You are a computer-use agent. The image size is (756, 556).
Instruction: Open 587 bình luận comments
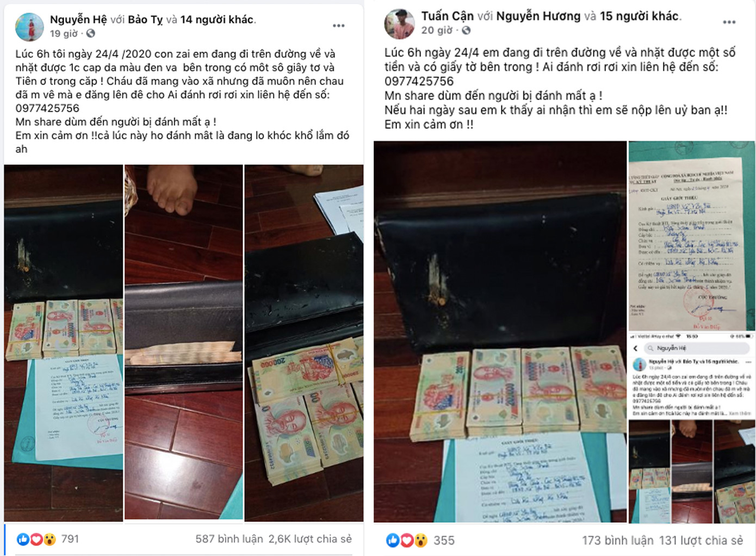point(229,539)
